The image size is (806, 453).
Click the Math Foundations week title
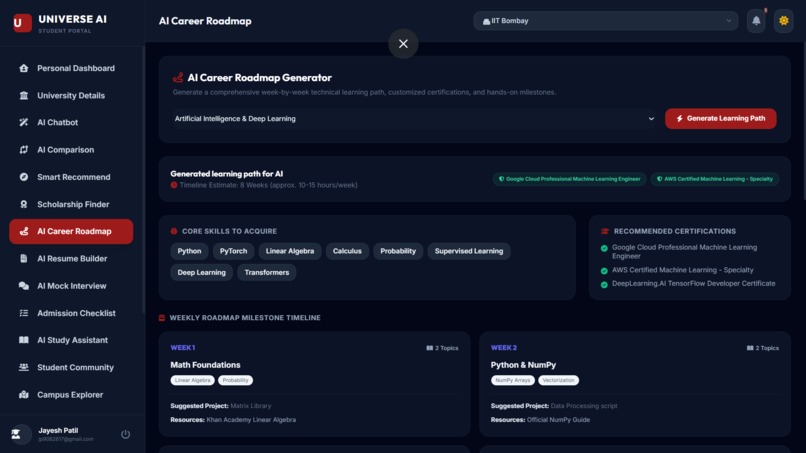click(205, 365)
